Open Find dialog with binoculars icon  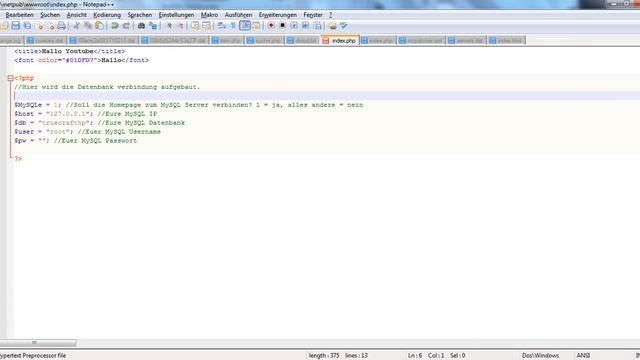(141, 26)
